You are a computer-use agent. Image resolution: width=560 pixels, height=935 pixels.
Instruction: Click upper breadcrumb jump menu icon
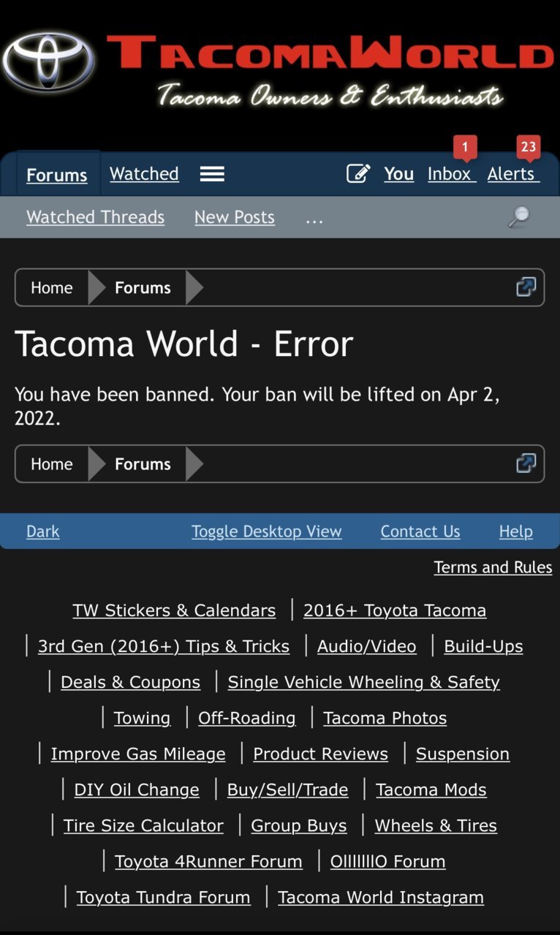click(526, 287)
